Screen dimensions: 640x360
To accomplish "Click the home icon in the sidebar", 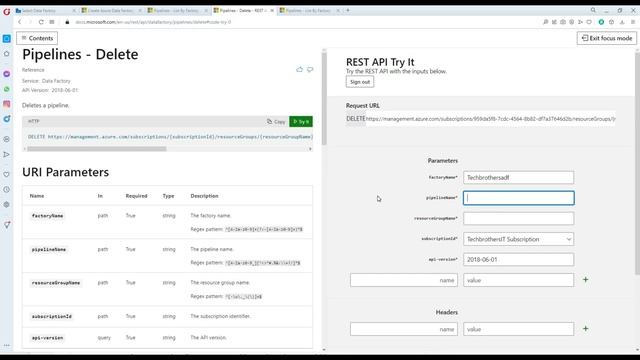I will 7,54.
